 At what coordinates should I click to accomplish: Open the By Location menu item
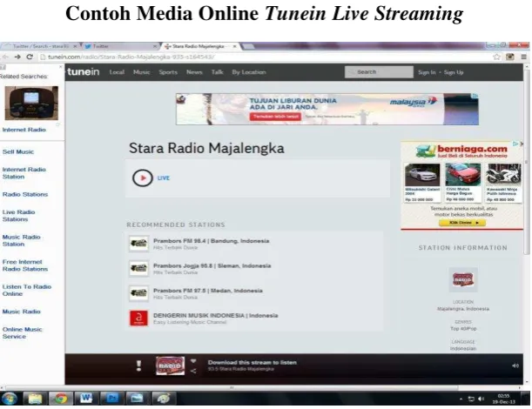[x=249, y=72]
